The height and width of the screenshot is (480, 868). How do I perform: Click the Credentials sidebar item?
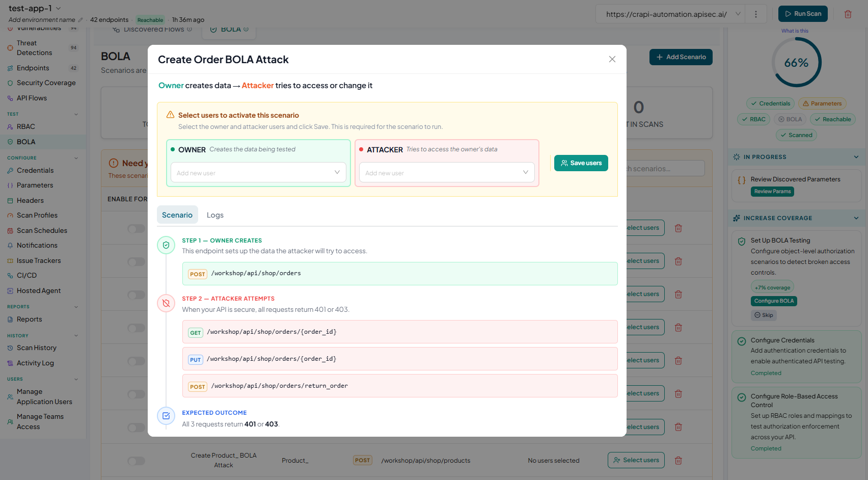(35, 170)
